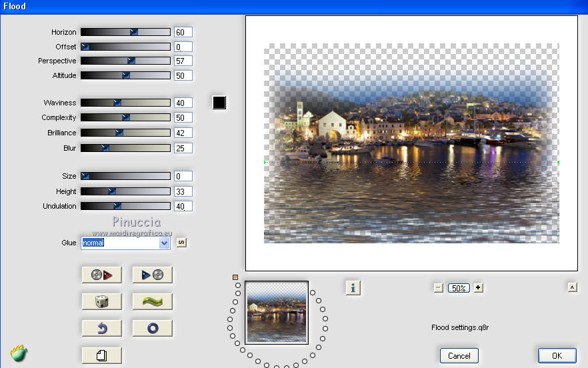Click the Height value field showing 33
Image resolution: width=588 pixels, height=368 pixels.
[183, 191]
